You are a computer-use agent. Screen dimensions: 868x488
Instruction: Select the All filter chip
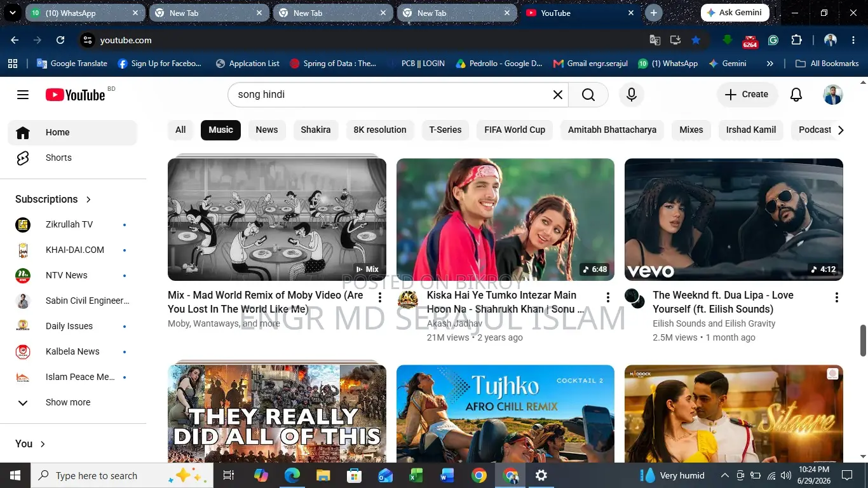(180, 130)
